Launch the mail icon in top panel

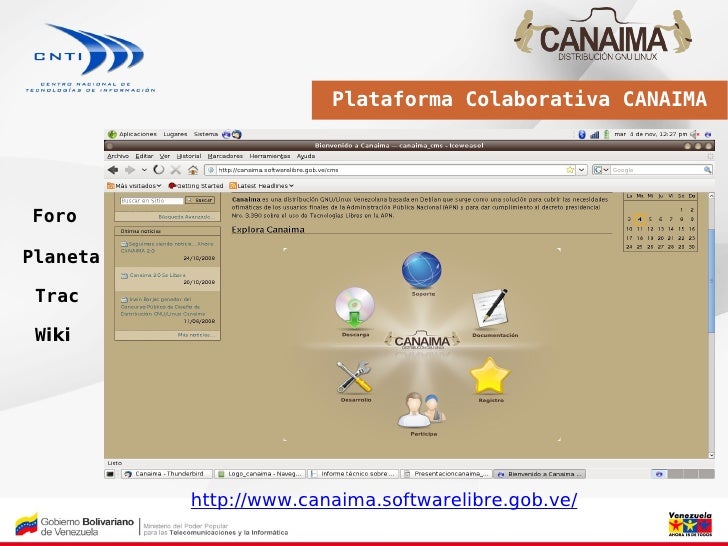tap(237, 135)
